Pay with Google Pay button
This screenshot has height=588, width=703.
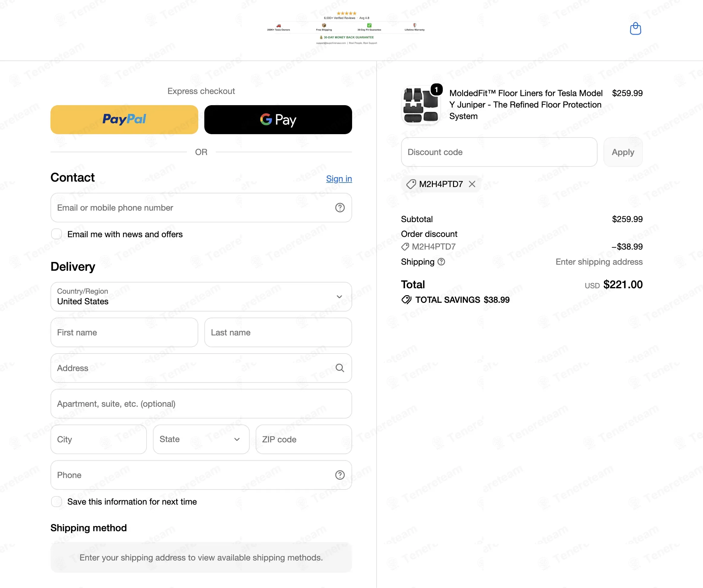[x=278, y=119]
